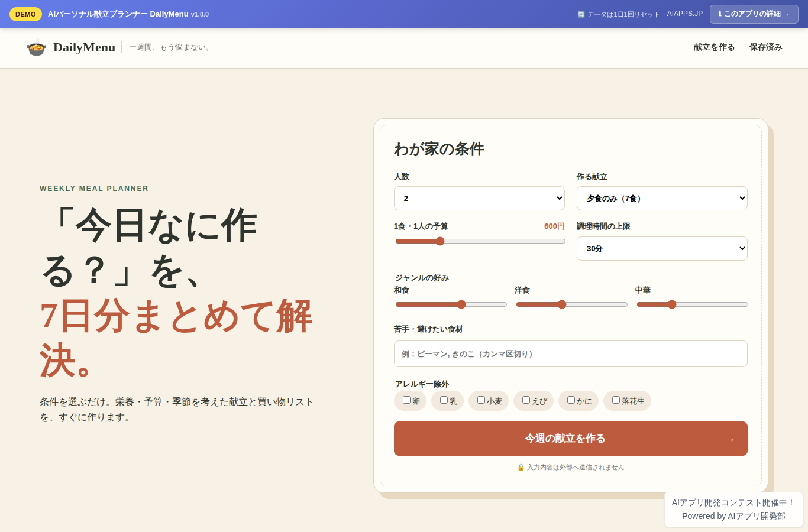Image resolution: width=808 pixels, height=532 pixels.
Task: Click the わが家の条件 heading
Action: (439, 149)
